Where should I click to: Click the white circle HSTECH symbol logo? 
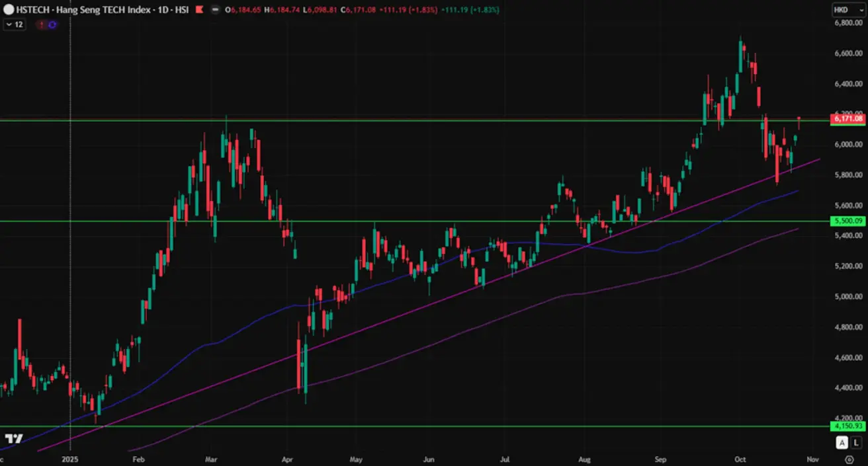[9, 10]
